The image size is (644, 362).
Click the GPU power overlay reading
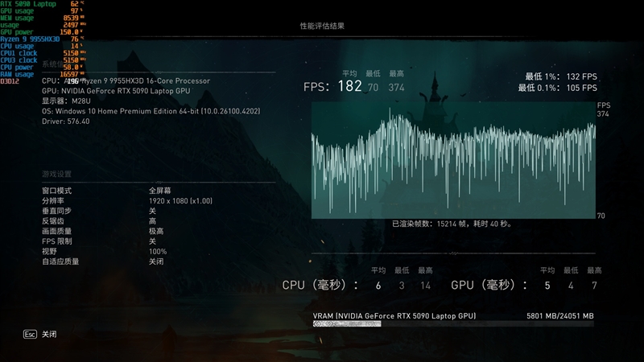tap(42, 31)
